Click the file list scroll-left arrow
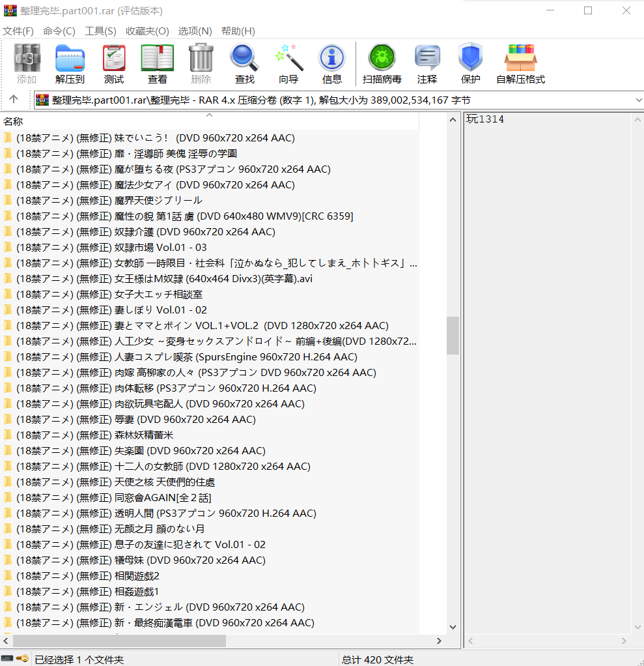The width and height of the screenshot is (644, 666). tap(6, 641)
